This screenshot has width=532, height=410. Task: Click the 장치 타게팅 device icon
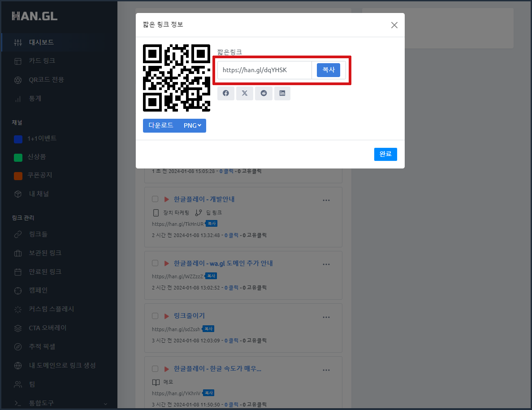156,213
